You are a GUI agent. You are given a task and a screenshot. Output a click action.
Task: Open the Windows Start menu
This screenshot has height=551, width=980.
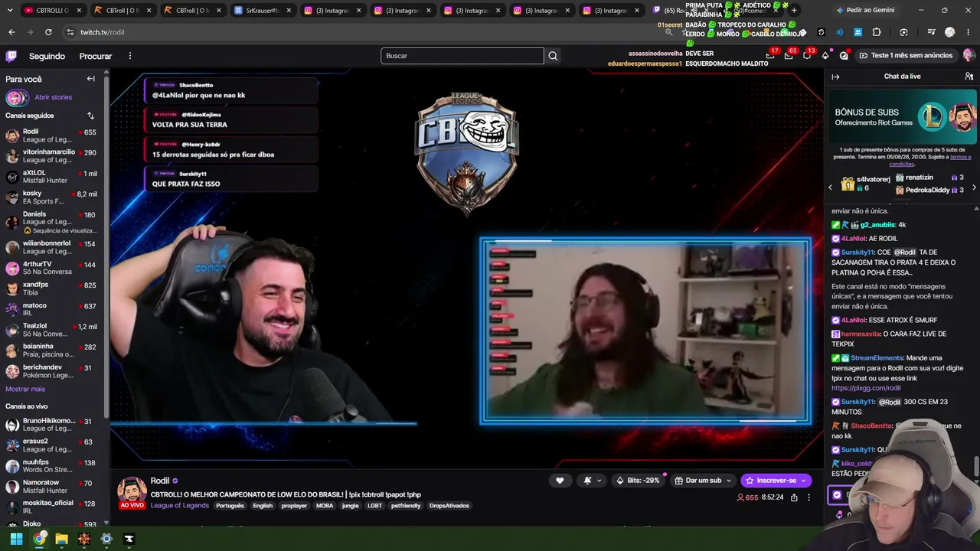(16, 539)
